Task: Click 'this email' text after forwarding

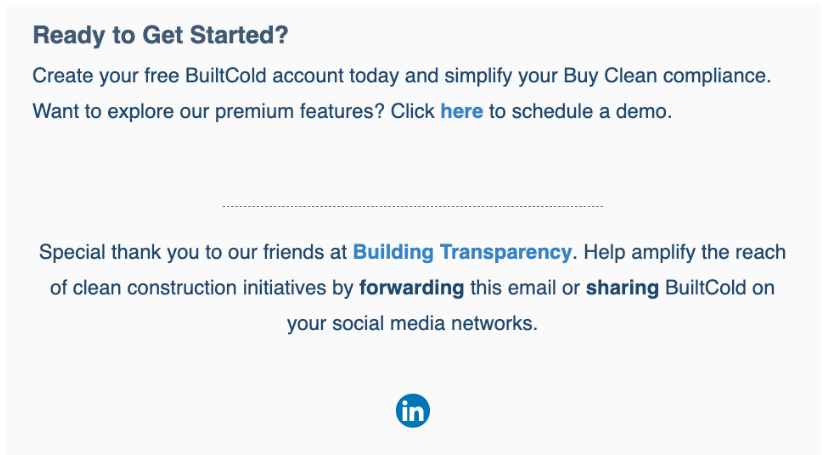Action: (507, 288)
